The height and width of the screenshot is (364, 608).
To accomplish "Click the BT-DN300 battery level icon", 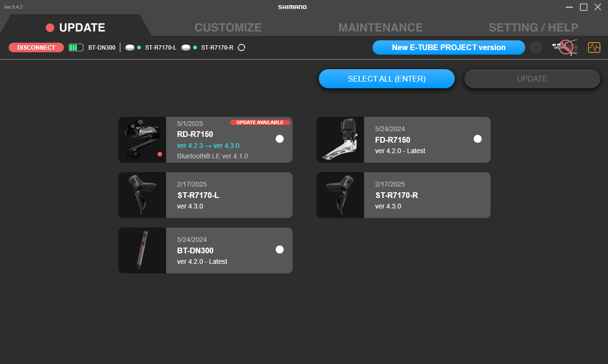I will (76, 48).
